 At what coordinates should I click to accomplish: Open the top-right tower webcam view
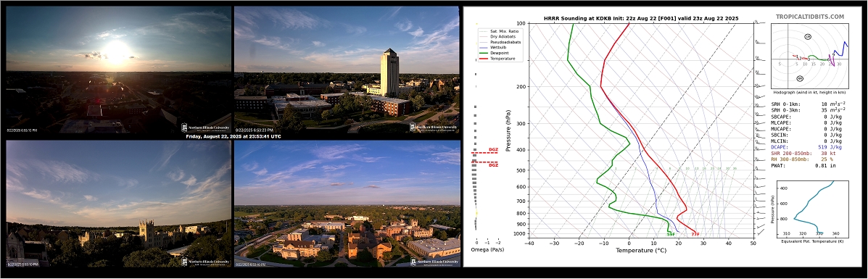[347, 69]
